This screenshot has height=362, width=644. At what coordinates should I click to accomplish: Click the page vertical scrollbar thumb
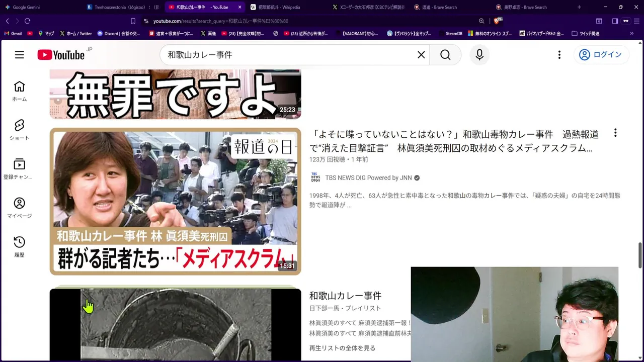(x=640, y=255)
